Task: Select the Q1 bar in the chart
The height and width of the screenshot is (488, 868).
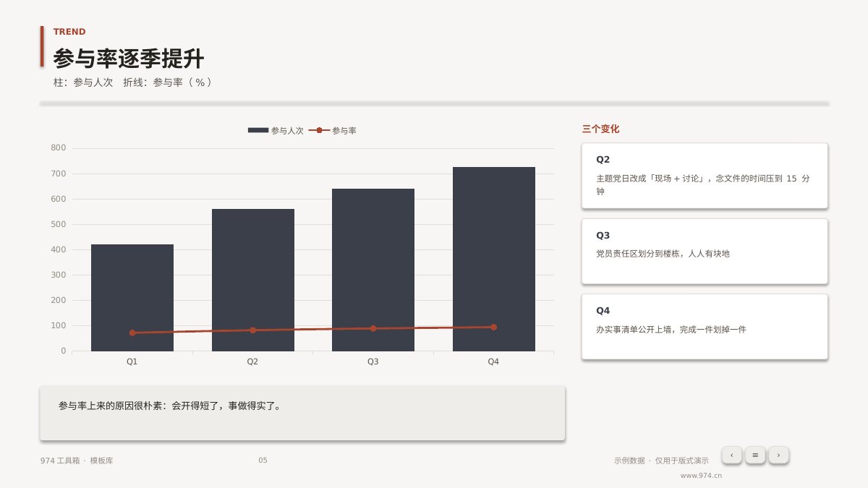Action: tap(132, 298)
